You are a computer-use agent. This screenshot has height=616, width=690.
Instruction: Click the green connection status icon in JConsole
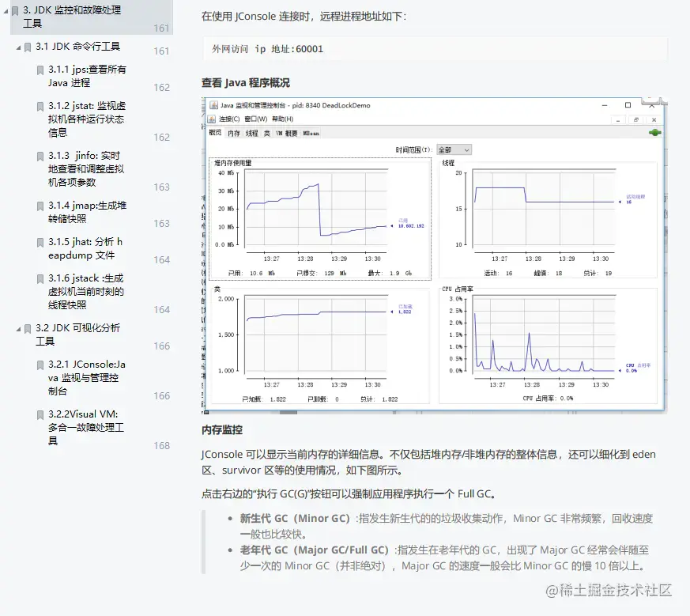[x=654, y=132]
